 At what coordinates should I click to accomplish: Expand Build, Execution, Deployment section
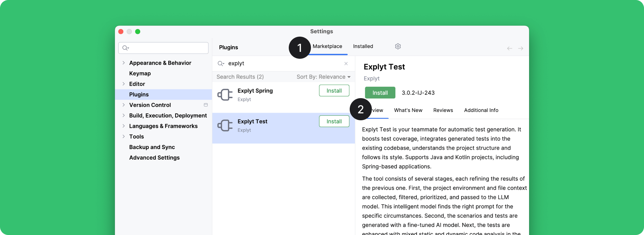click(124, 115)
